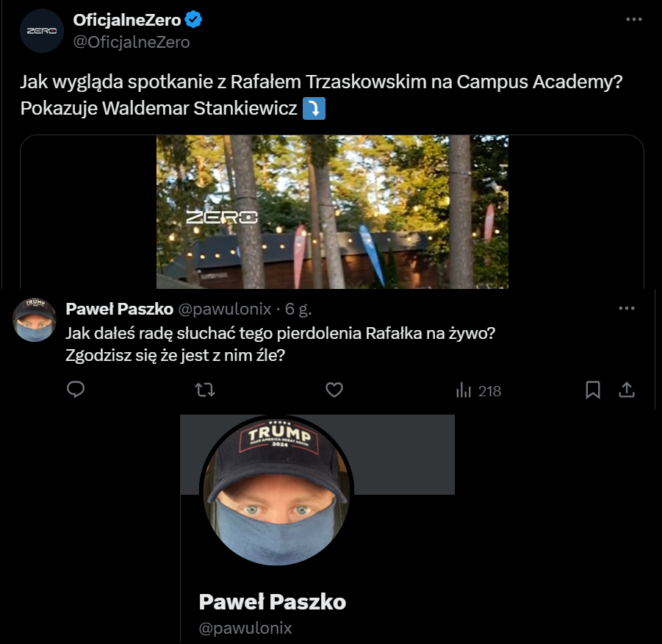662x644 pixels.
Task: Open more options on OficjalneZero post
Action: pos(634,19)
